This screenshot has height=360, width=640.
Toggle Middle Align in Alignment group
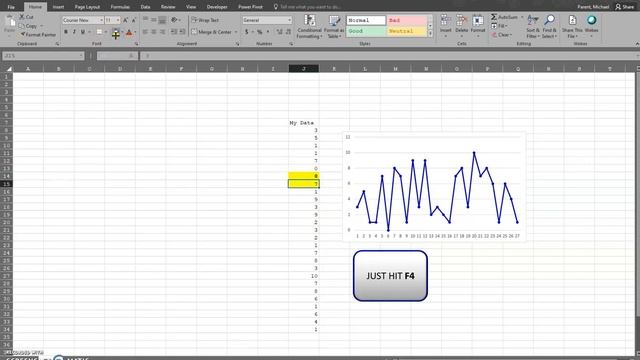[x=154, y=20]
